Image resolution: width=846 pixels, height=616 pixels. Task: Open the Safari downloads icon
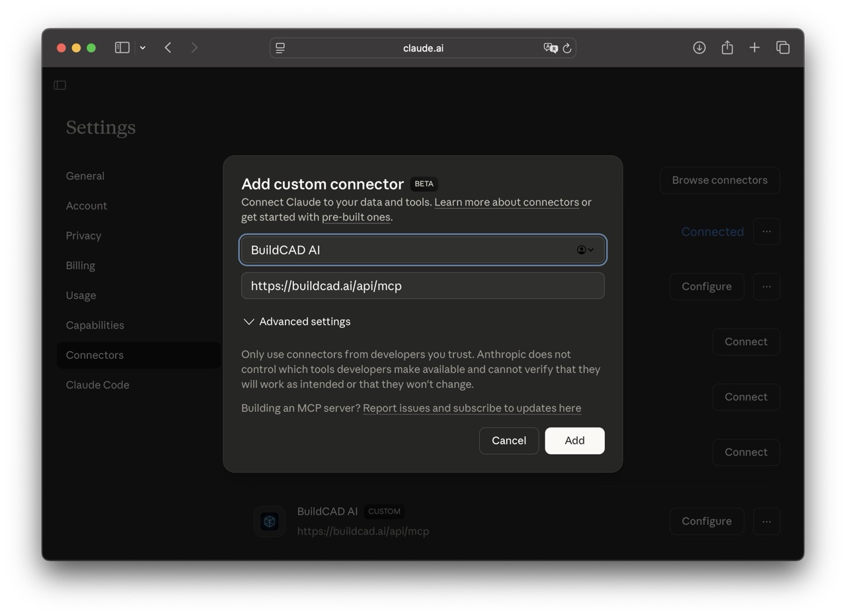point(699,48)
